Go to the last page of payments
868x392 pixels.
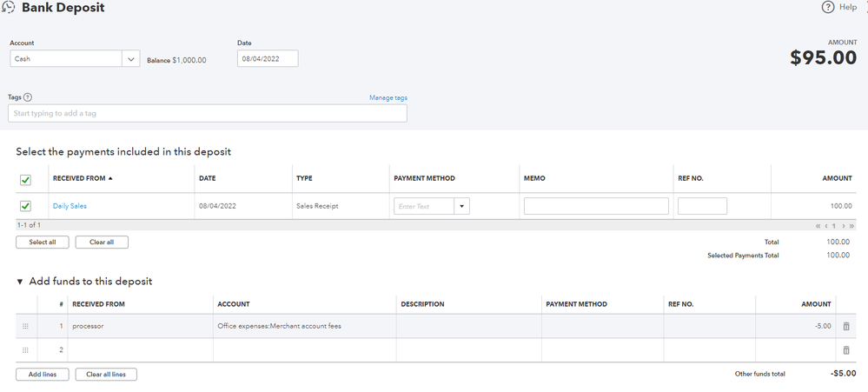(851, 226)
